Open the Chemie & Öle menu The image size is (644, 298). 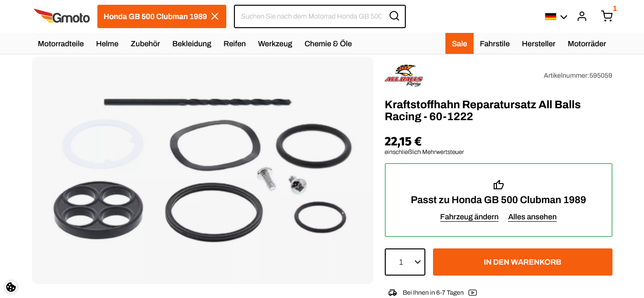tap(328, 44)
